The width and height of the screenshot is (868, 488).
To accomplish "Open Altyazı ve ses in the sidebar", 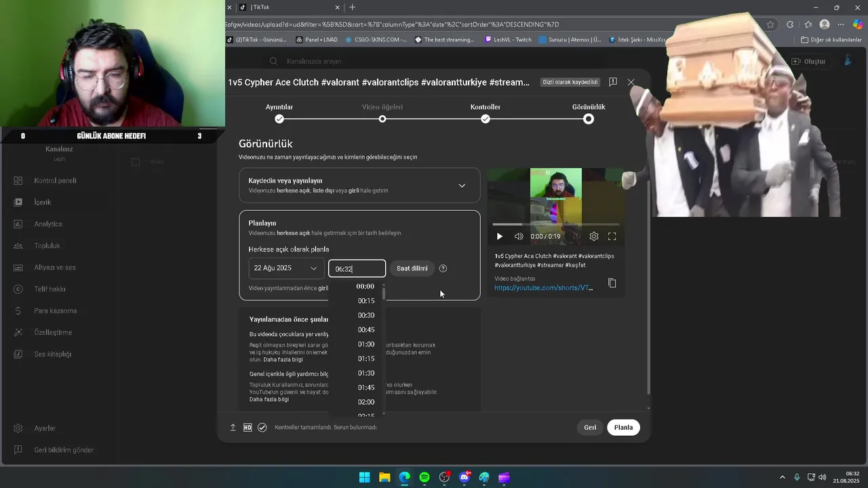I will click(54, 268).
